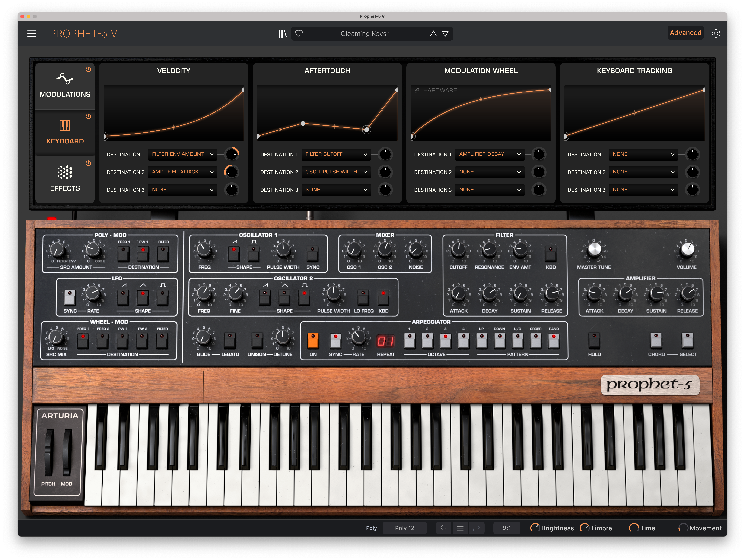Switch to the Modulations tab

point(65,86)
